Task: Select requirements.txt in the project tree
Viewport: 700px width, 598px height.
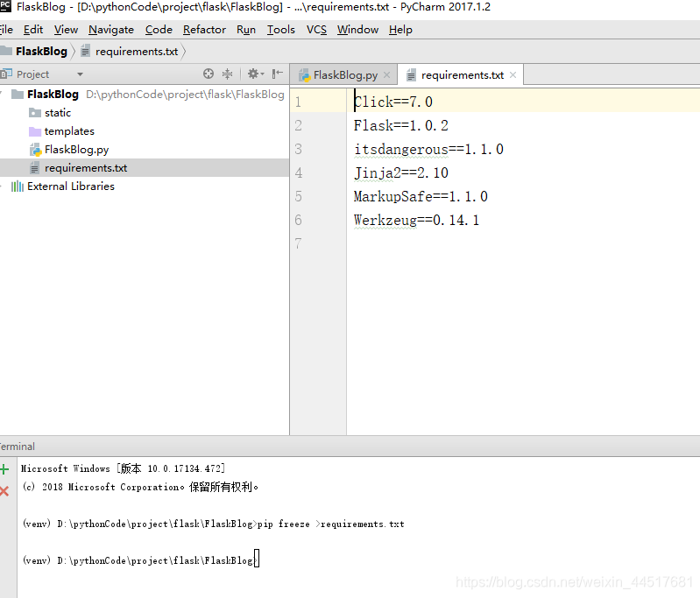Action: pyautogui.click(x=145, y=168)
